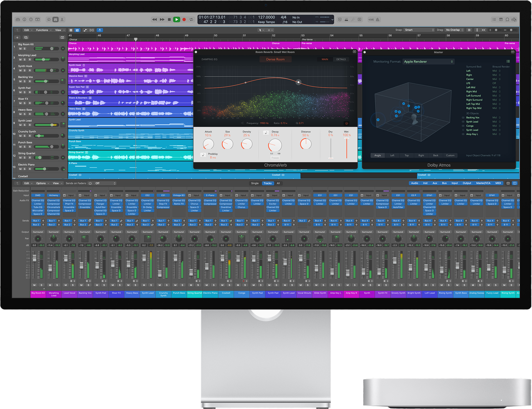
Task: Mute the Heavy Bass track
Action: (x=20, y=114)
